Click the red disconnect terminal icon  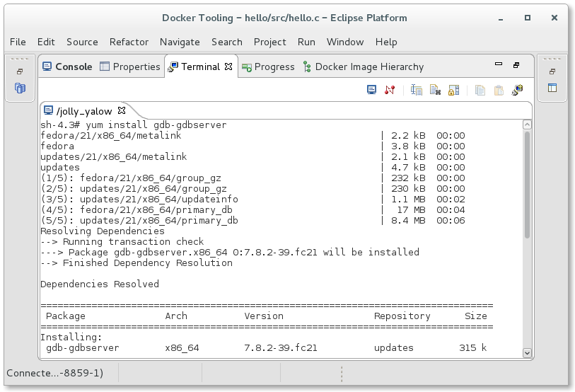point(390,90)
